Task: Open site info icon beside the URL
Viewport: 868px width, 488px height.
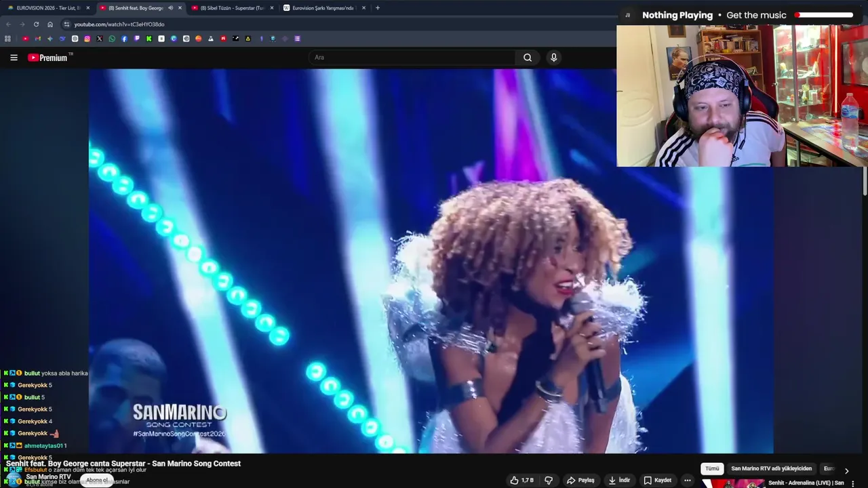Action: [66, 24]
